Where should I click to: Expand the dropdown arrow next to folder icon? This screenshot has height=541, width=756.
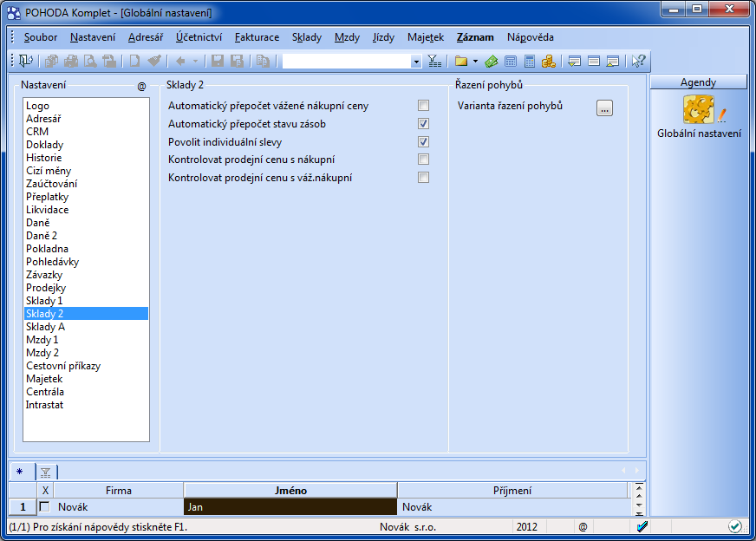pyautogui.click(x=475, y=62)
